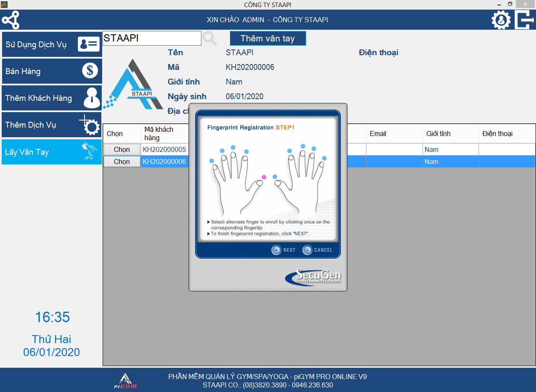Image resolution: width=536 pixels, height=392 pixels.
Task: Select the left hand thumb fingertip dot
Action: click(x=275, y=177)
